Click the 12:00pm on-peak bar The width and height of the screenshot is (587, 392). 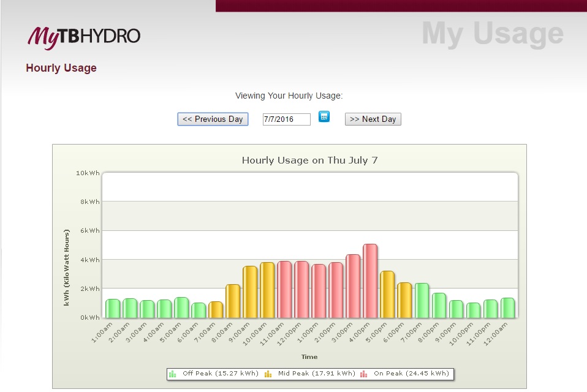pyautogui.click(x=301, y=290)
